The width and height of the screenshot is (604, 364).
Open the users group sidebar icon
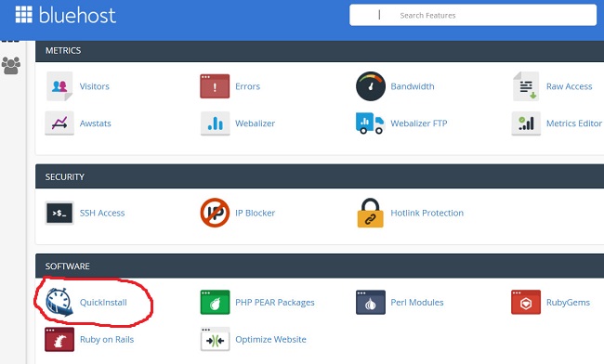coord(11,65)
